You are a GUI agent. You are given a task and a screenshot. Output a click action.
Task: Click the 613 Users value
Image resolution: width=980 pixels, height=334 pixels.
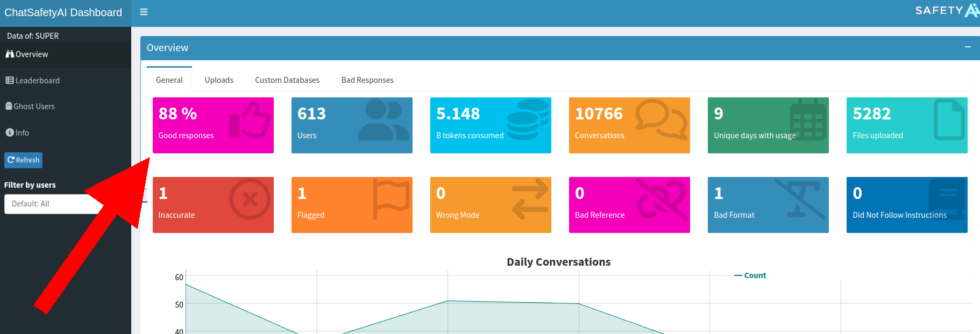(x=312, y=113)
